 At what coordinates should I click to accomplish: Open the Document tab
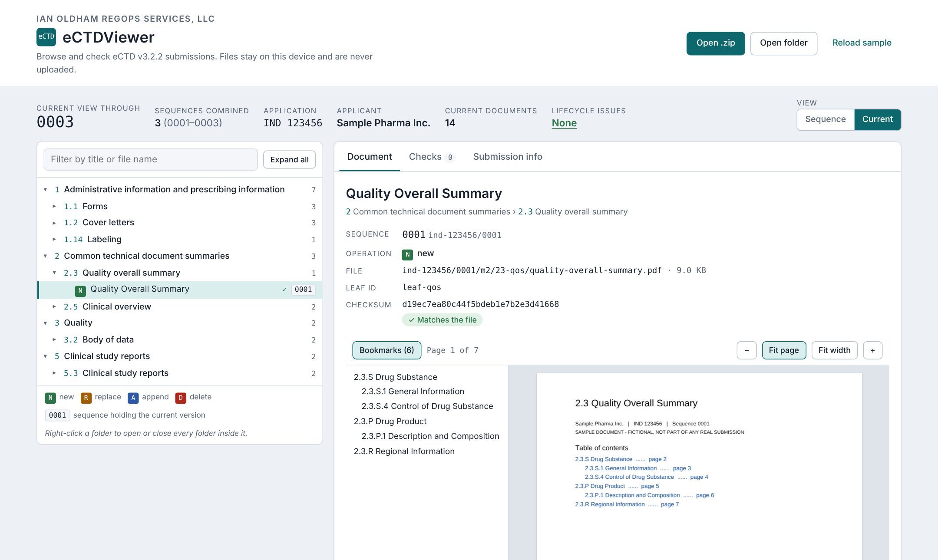point(369,157)
